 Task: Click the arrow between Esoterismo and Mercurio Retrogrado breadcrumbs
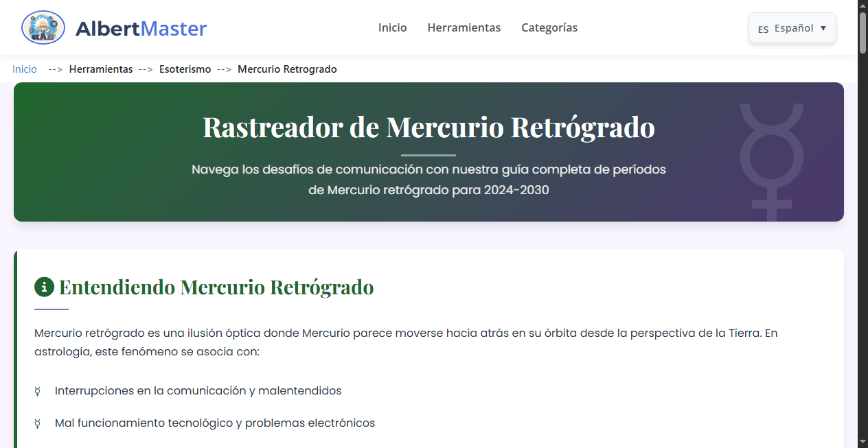click(225, 69)
